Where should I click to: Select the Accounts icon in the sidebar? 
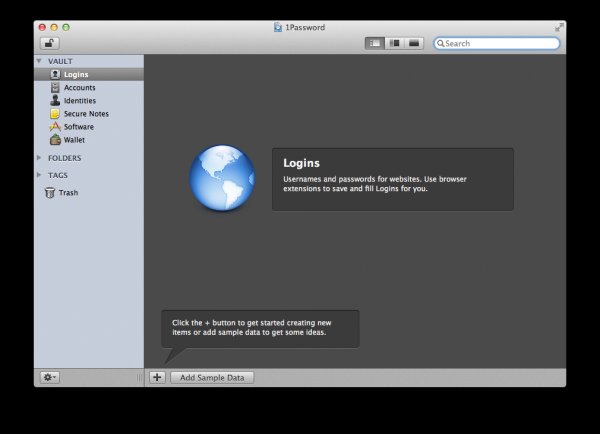[x=55, y=87]
